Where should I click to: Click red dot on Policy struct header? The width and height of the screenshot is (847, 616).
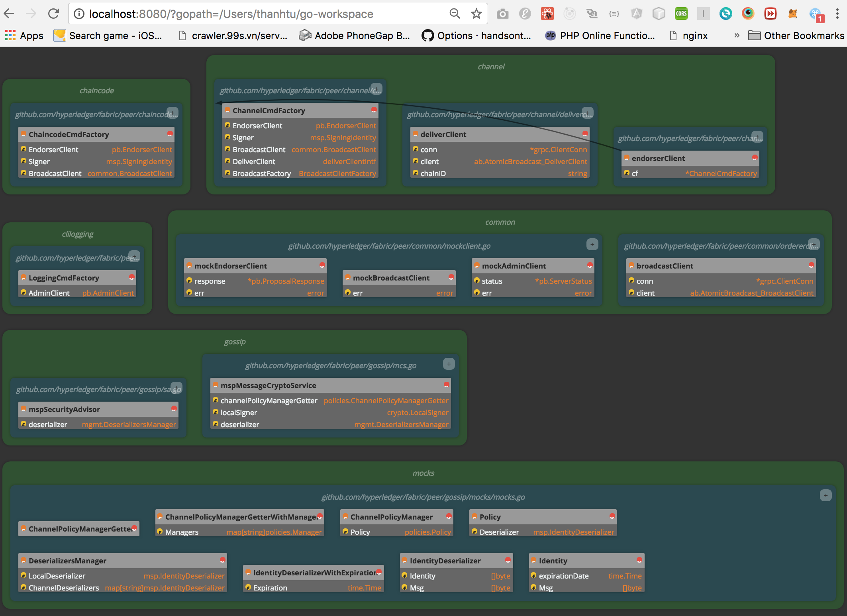click(612, 516)
